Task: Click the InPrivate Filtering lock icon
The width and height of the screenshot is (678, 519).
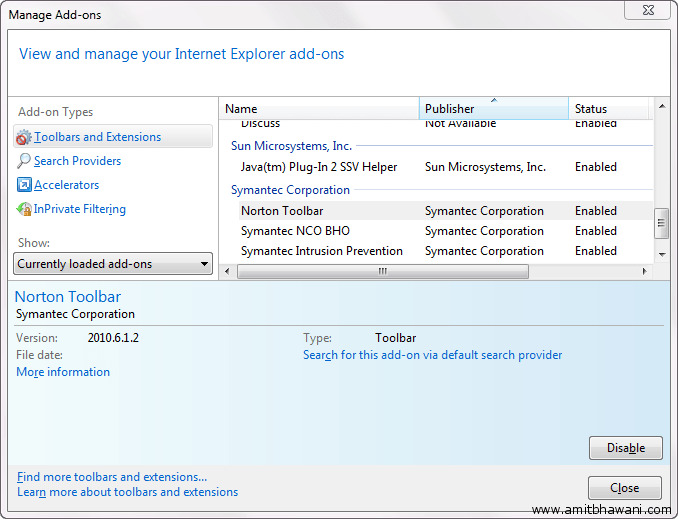Action: 24,209
